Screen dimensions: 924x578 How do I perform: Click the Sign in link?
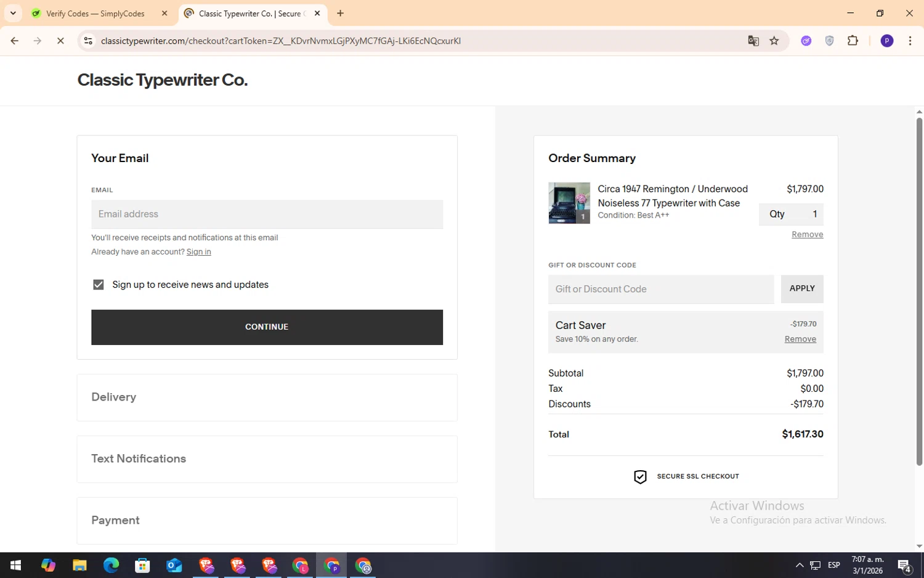(x=198, y=251)
